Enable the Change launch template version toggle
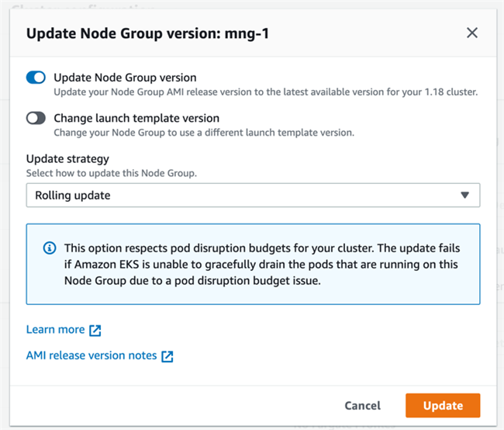The image size is (504, 430). [x=36, y=119]
